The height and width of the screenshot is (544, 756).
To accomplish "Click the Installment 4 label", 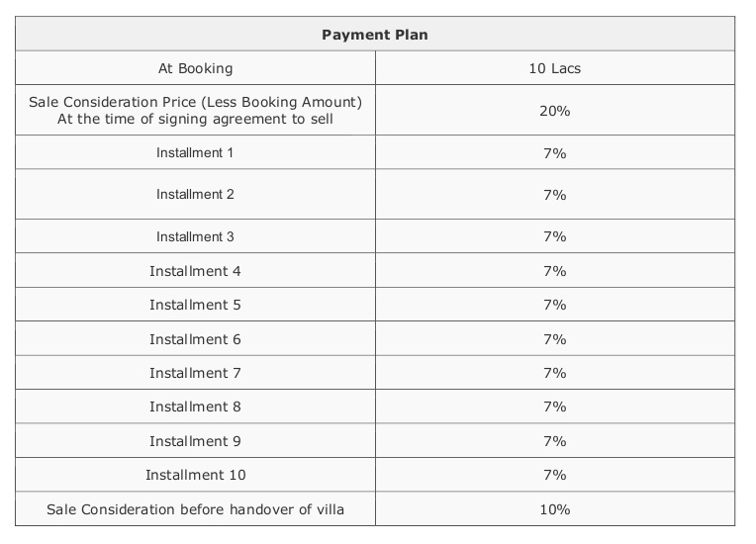I will click(196, 271).
